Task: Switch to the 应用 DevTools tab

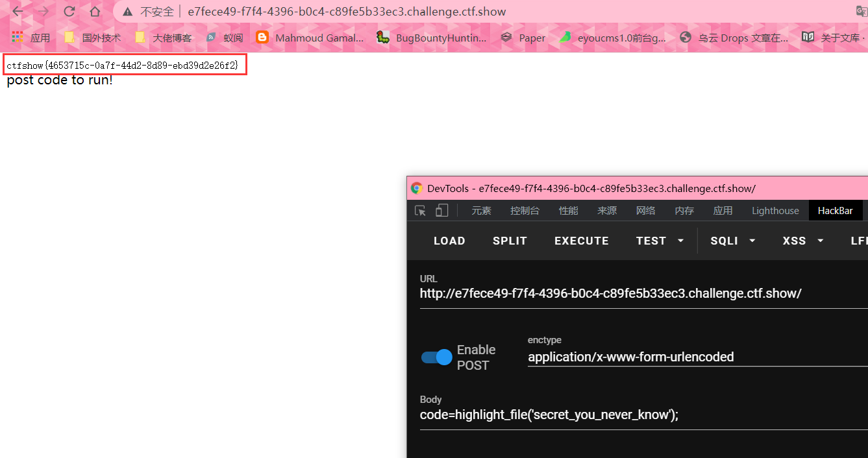Action: [x=723, y=210]
